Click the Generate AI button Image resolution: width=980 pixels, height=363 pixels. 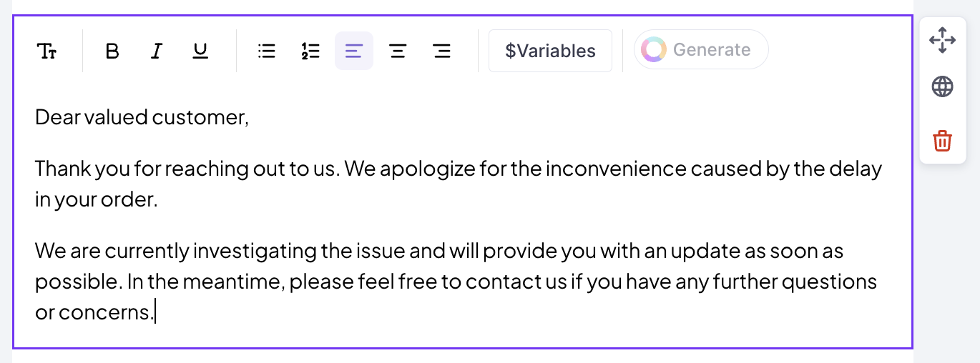tap(701, 49)
